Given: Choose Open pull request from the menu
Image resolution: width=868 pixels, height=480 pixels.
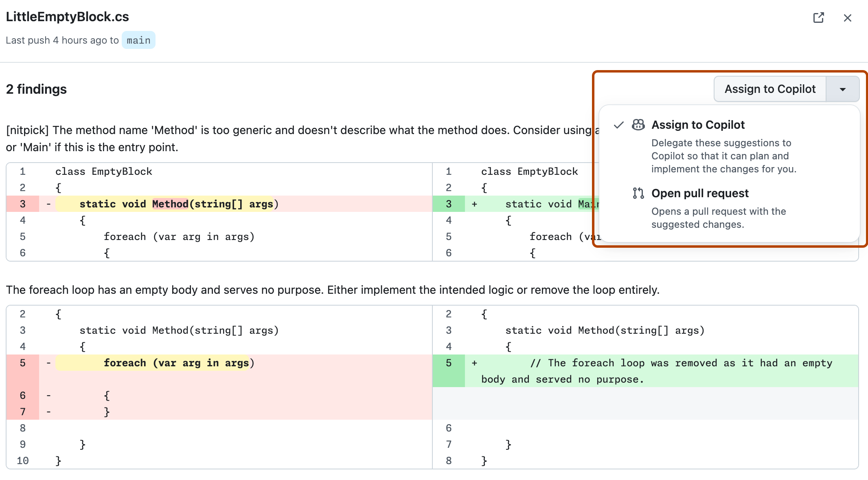Looking at the screenshot, I should pyautogui.click(x=700, y=193).
